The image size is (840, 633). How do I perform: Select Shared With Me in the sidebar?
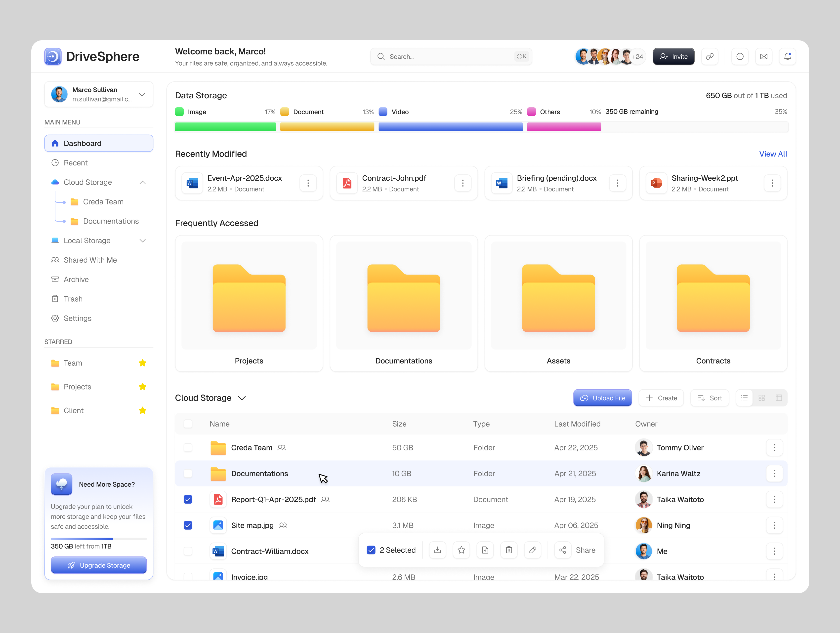[90, 260]
